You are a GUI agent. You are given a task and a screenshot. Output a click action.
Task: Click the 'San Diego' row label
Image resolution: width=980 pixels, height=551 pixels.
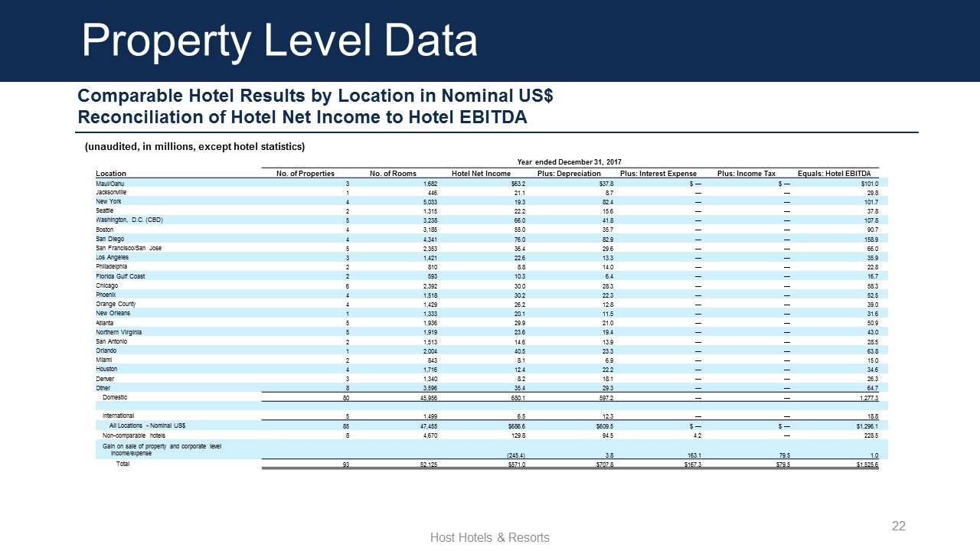pyautogui.click(x=109, y=239)
